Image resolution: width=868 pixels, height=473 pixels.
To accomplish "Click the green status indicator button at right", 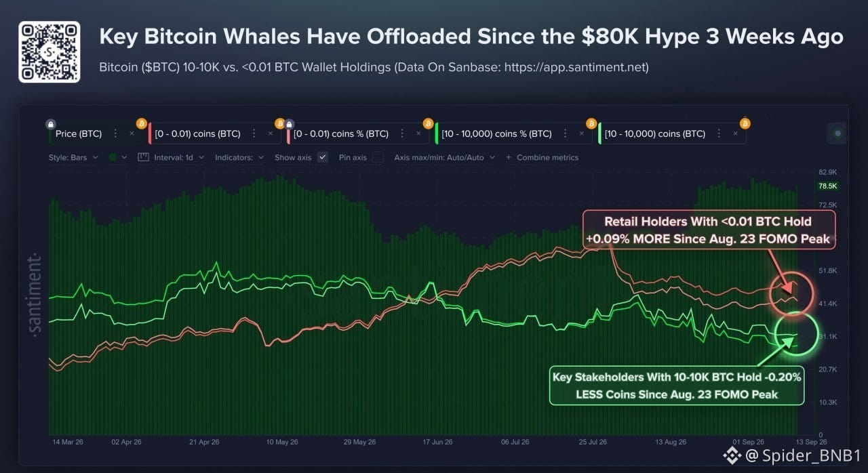I will (836, 133).
